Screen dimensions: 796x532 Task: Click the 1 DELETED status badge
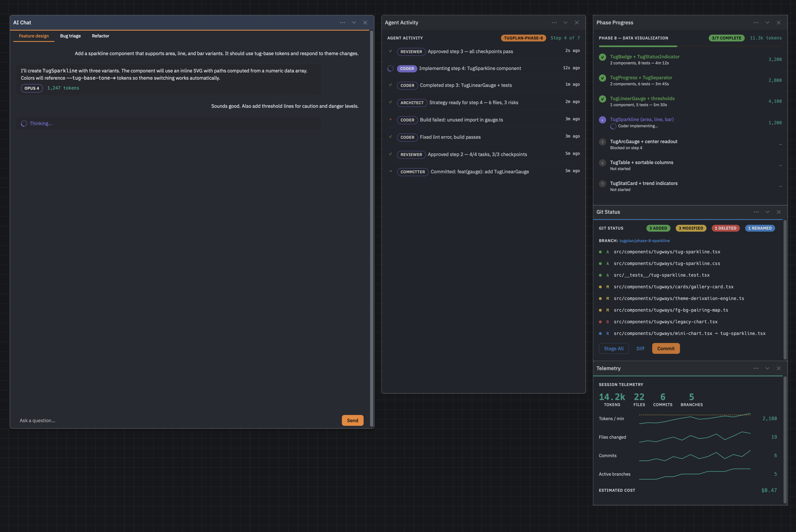[x=725, y=228]
